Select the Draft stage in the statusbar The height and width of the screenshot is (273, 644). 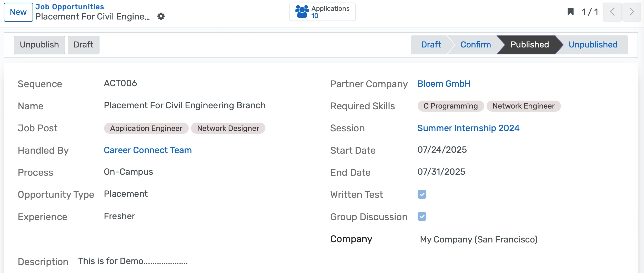[431, 45]
